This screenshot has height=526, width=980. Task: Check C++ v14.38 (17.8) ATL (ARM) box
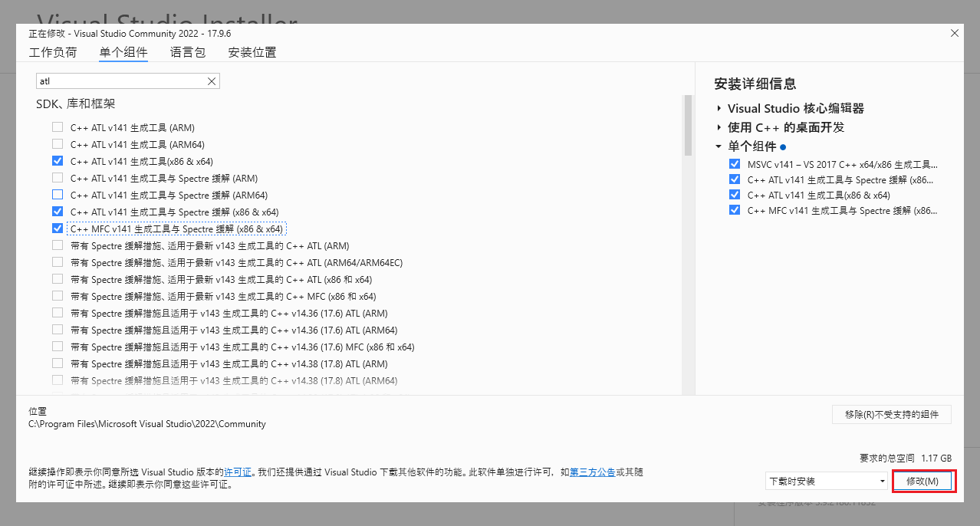coord(58,363)
